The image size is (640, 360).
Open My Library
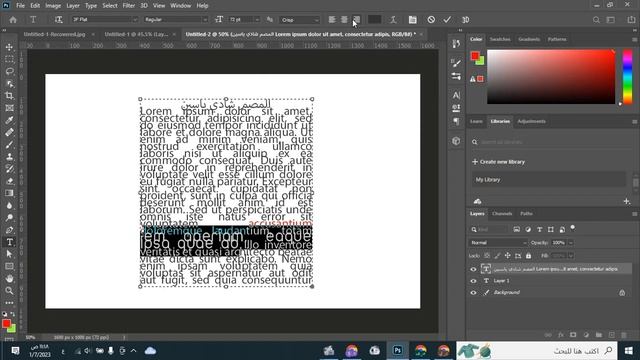coord(549,180)
